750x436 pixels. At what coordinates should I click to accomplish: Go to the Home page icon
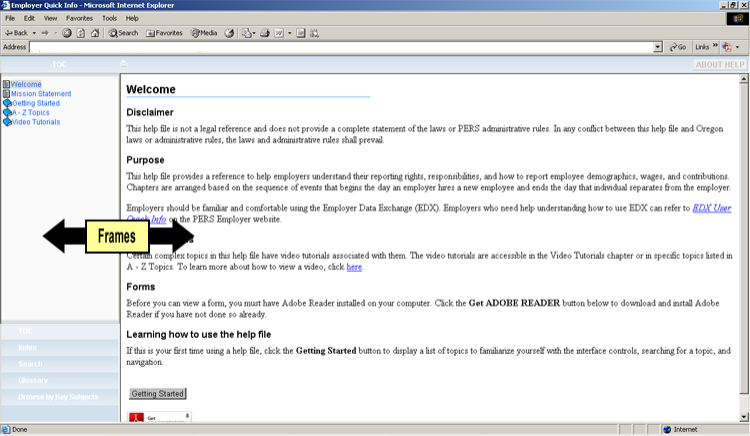click(94, 33)
